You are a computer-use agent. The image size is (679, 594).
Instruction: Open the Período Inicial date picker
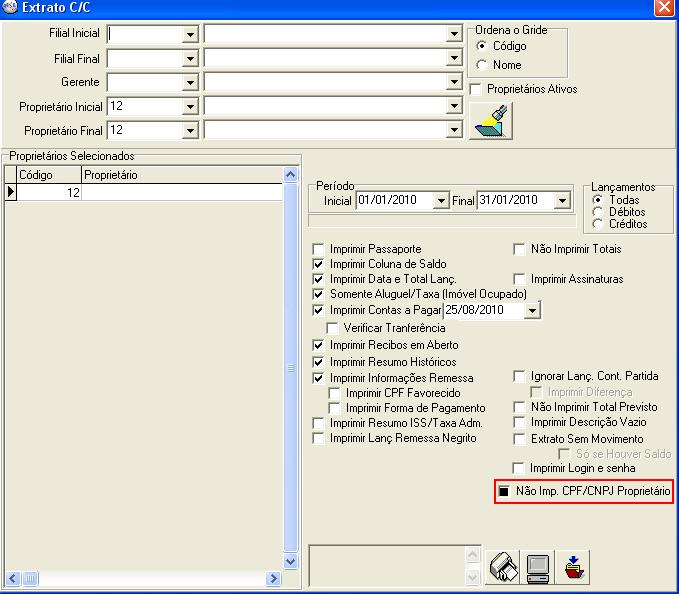pos(441,201)
